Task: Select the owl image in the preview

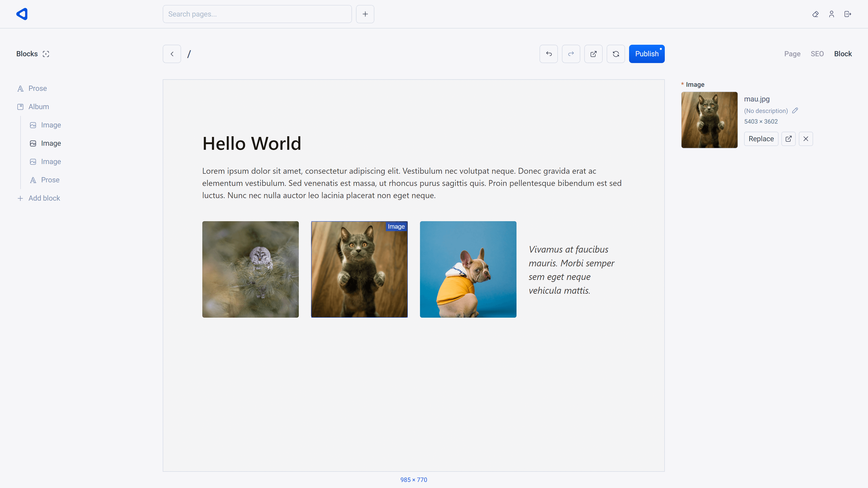Action: pos(250,270)
